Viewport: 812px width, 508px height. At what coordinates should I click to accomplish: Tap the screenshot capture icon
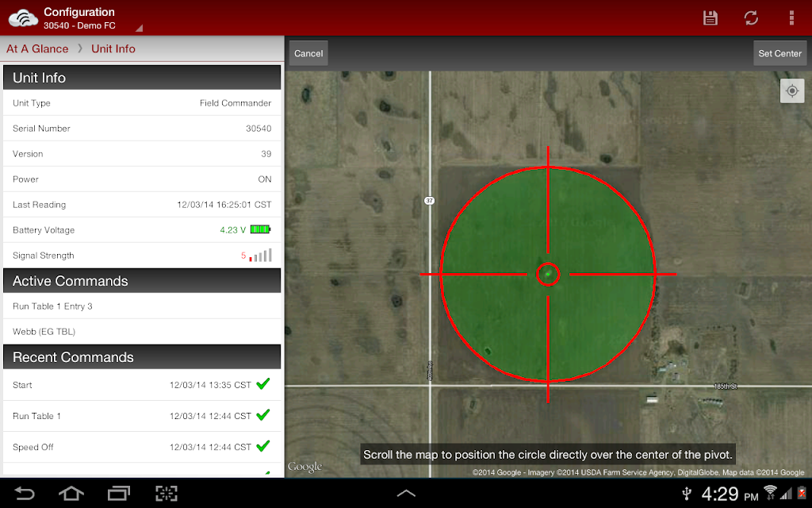[x=167, y=493]
